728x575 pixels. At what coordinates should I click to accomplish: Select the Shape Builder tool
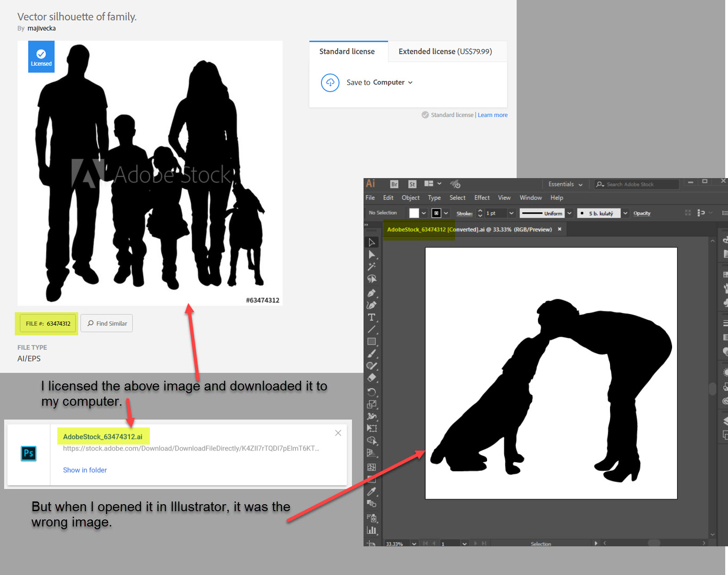(371, 440)
